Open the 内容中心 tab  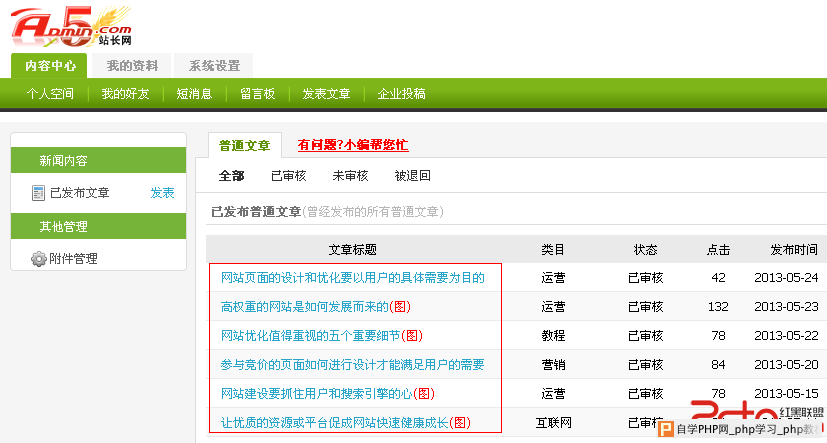[x=50, y=66]
